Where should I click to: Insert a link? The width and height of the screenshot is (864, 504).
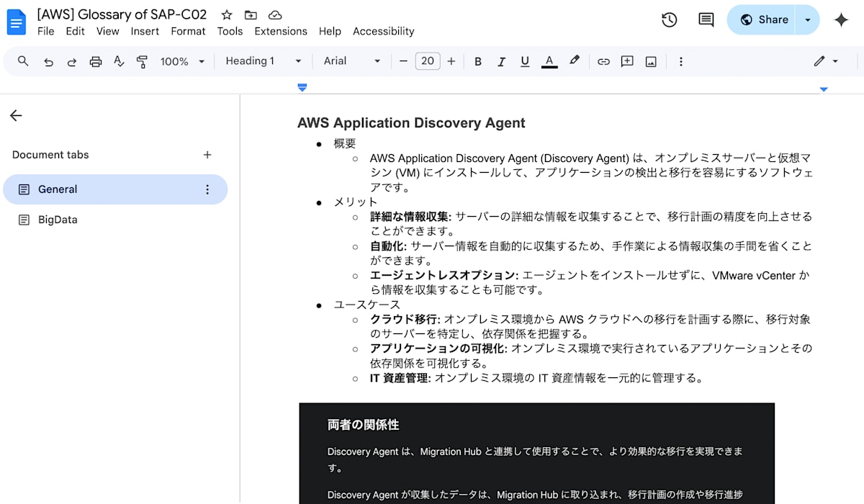click(x=603, y=62)
